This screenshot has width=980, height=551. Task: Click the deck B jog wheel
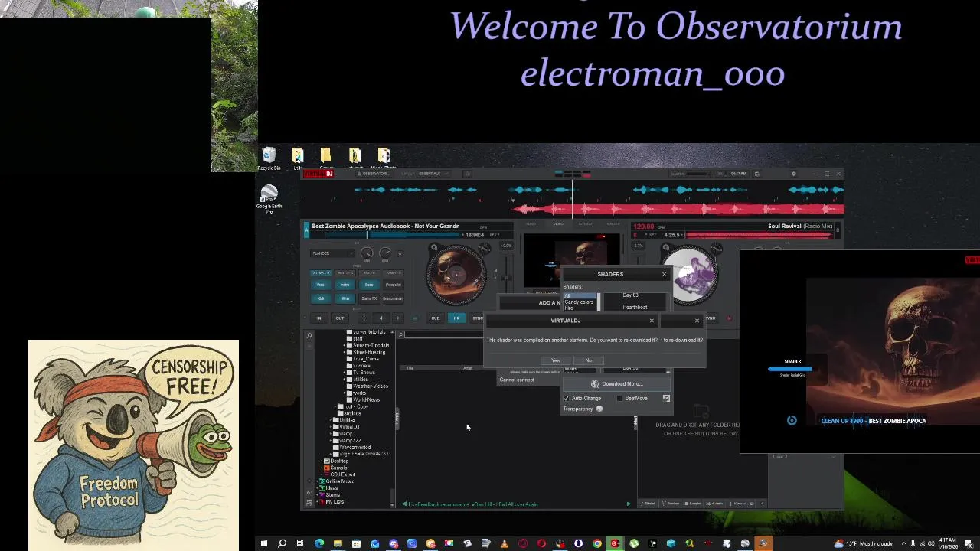[x=689, y=274]
